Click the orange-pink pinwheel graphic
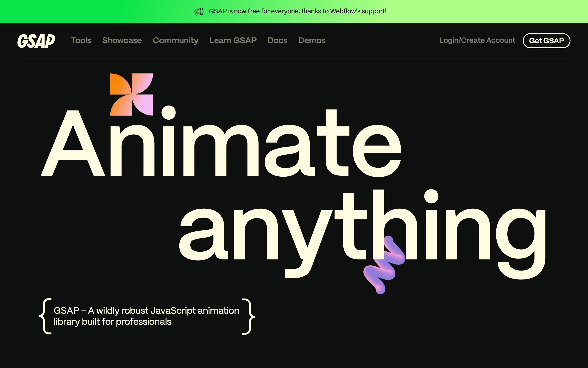Viewport: 588px width, 368px height. [131, 95]
